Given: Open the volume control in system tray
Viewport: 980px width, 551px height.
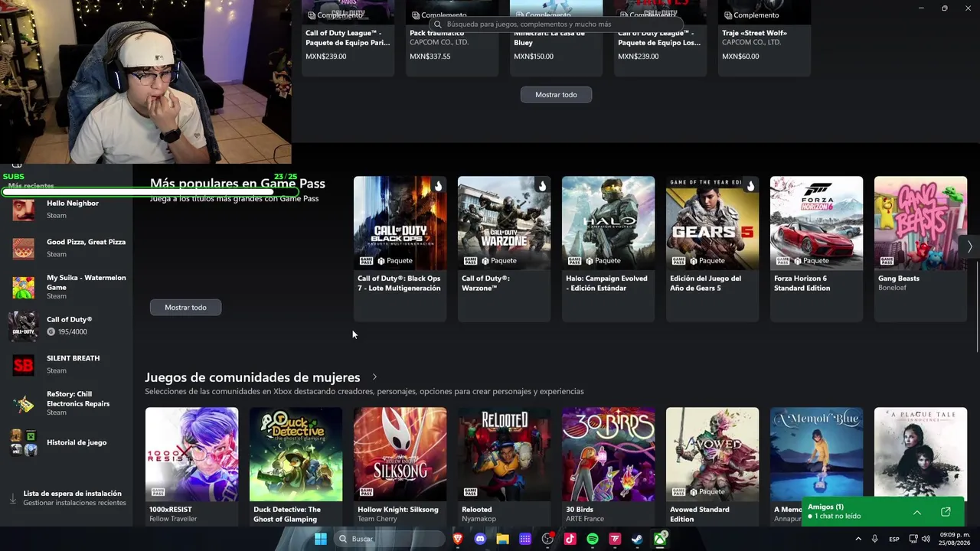Looking at the screenshot, I should pos(926,539).
